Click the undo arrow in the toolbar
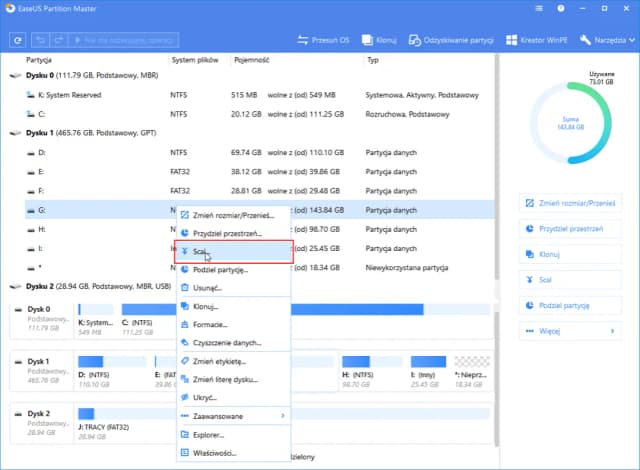 (41, 40)
